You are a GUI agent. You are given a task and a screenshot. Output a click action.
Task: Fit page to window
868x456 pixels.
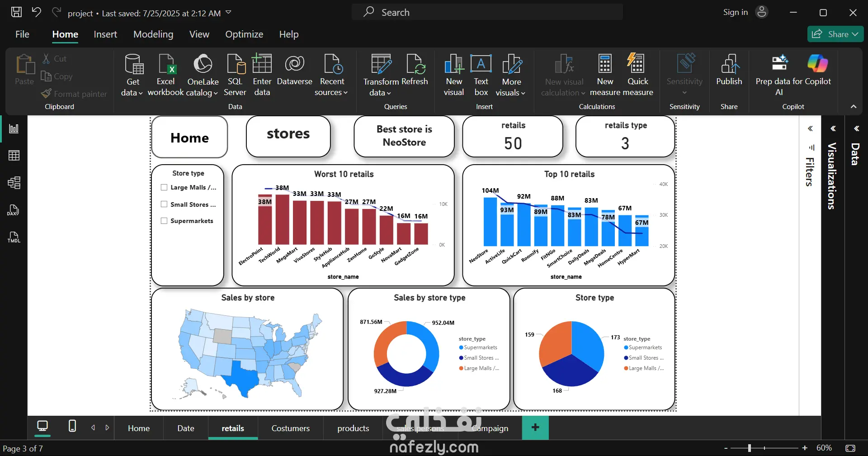[850, 448]
